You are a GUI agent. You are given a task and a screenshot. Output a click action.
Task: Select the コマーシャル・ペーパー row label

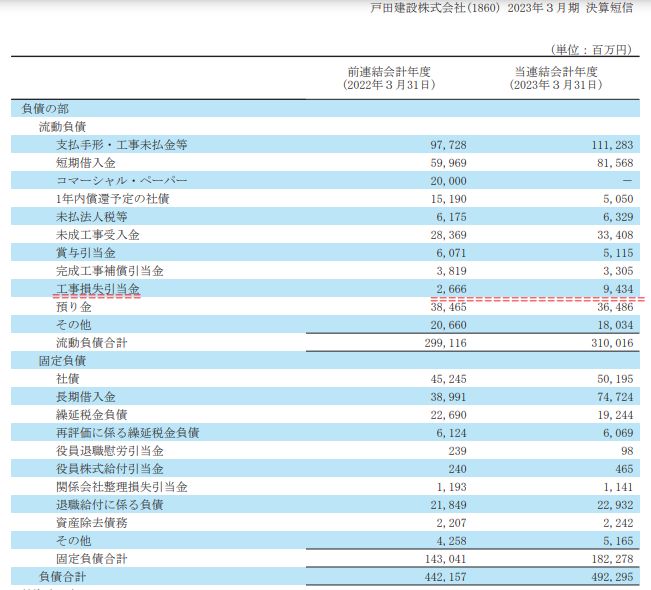(122, 181)
